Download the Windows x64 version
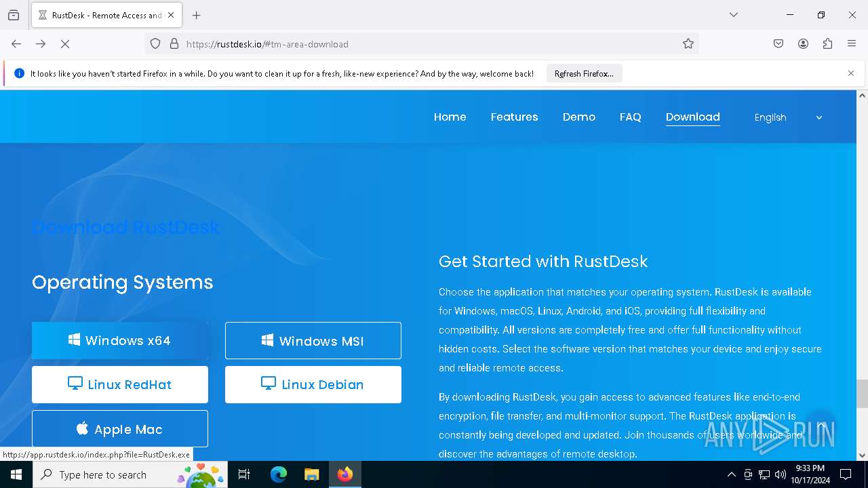The image size is (868, 488). (120, 340)
